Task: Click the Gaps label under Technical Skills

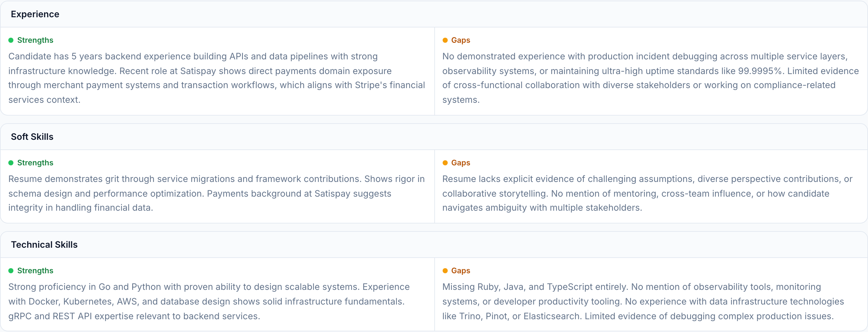Action: (x=461, y=271)
